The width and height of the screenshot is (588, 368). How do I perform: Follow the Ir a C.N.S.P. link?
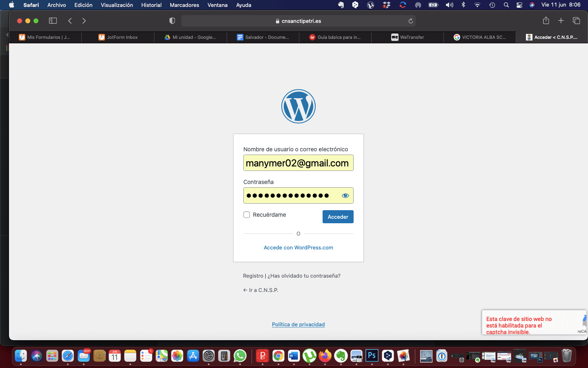(x=261, y=290)
